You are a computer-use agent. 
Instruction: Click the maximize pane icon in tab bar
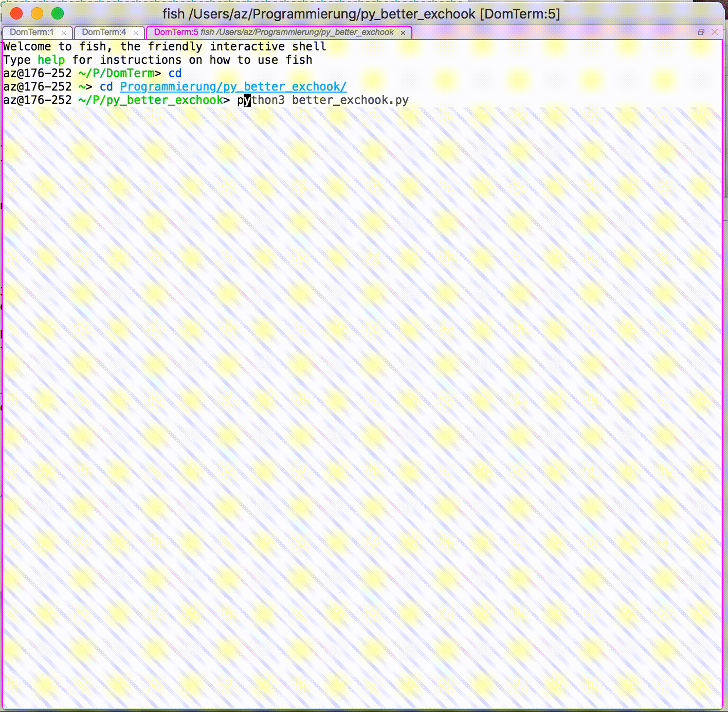point(701,32)
